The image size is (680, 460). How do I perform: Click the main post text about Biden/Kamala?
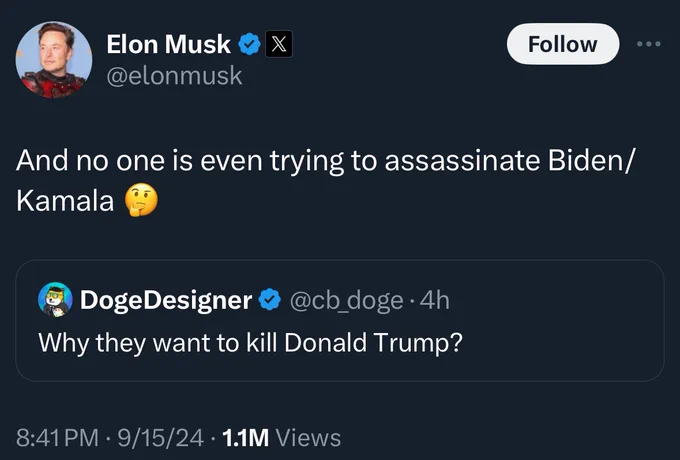pos(325,180)
